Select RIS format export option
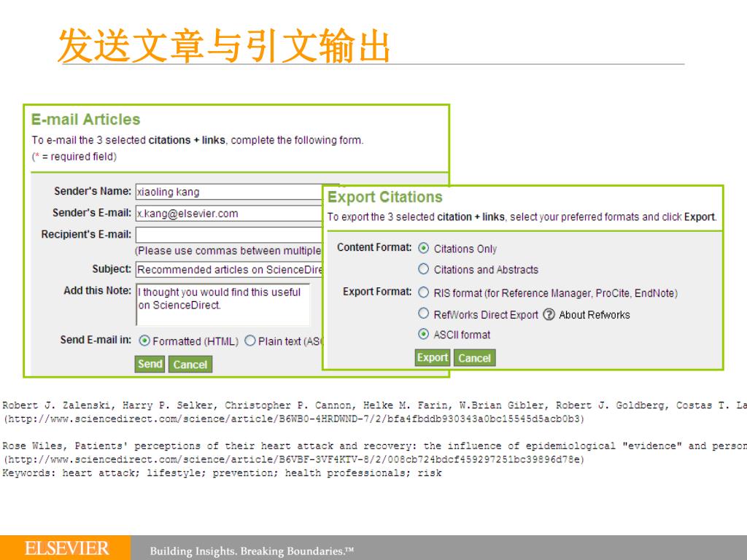Viewport: 747px width, 560px height. (424, 292)
